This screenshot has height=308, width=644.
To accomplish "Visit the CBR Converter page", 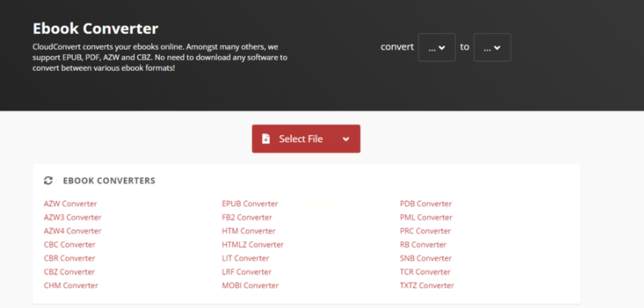I will 69,258.
